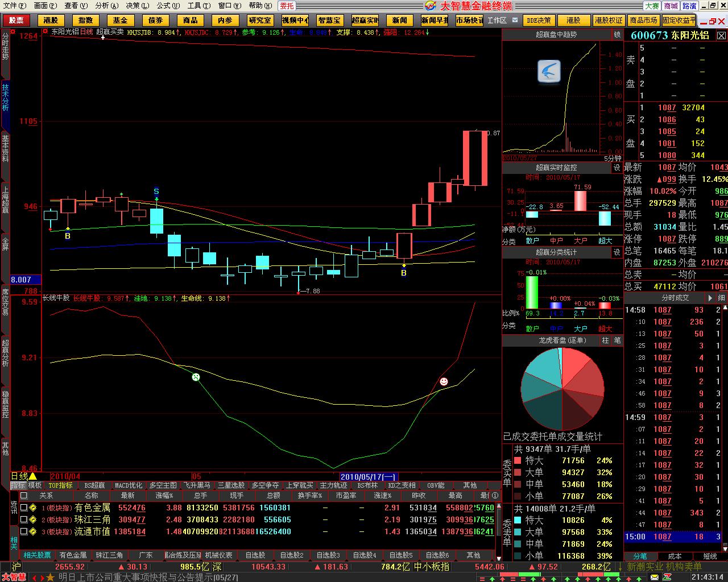Click the 基金 toolbar button

click(x=120, y=20)
